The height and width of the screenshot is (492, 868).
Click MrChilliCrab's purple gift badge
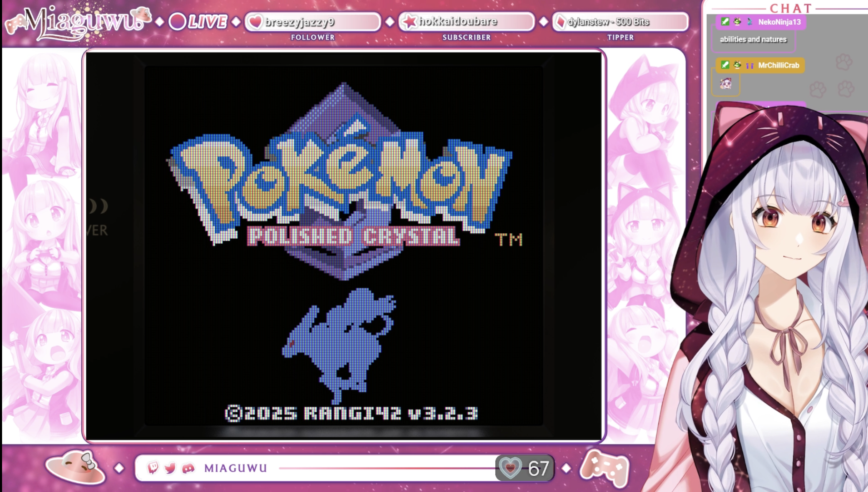tap(750, 66)
